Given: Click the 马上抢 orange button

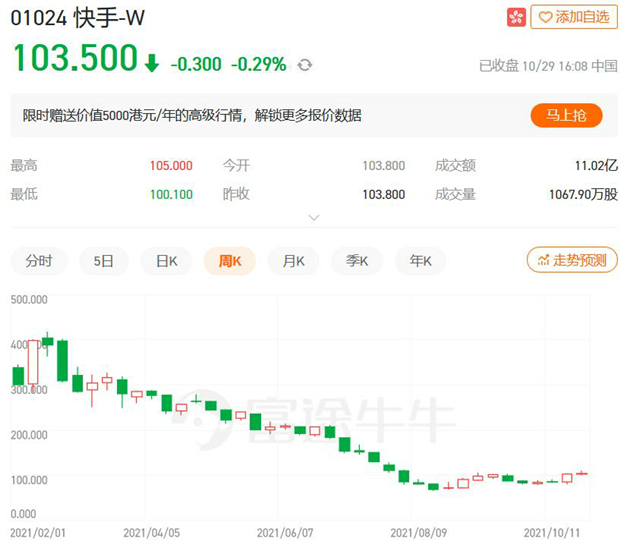Looking at the screenshot, I should (566, 115).
